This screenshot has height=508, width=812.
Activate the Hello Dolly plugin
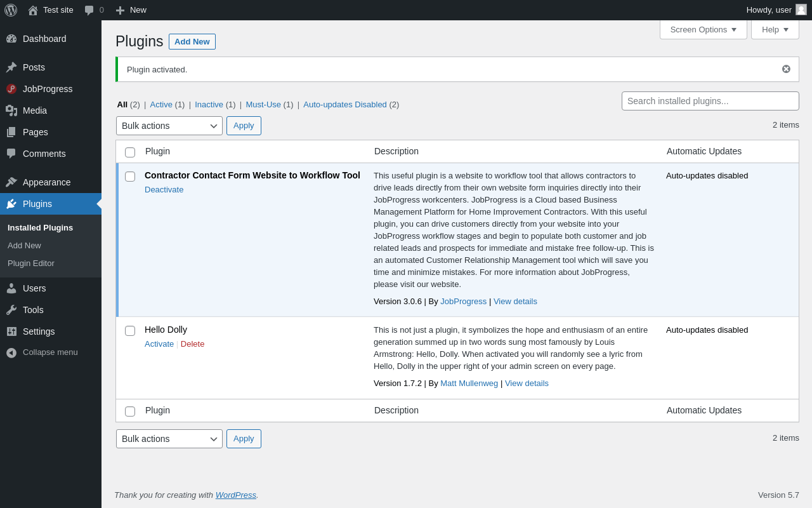(x=159, y=344)
